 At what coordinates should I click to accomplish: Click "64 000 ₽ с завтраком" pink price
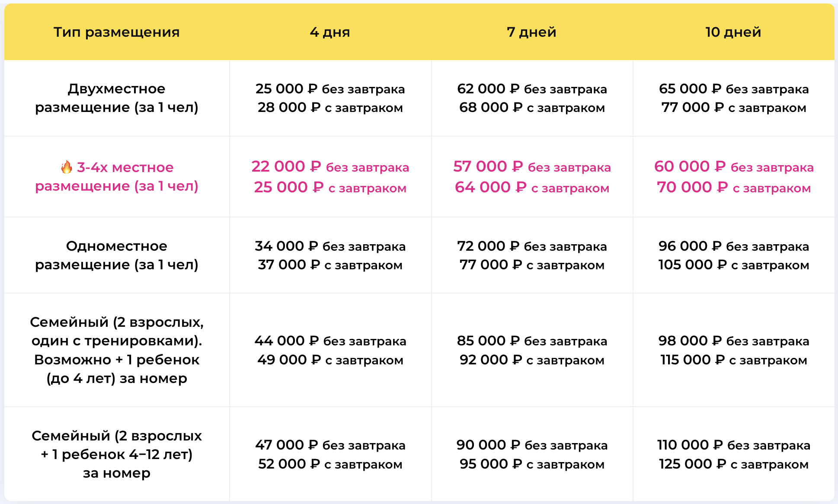[x=532, y=188]
